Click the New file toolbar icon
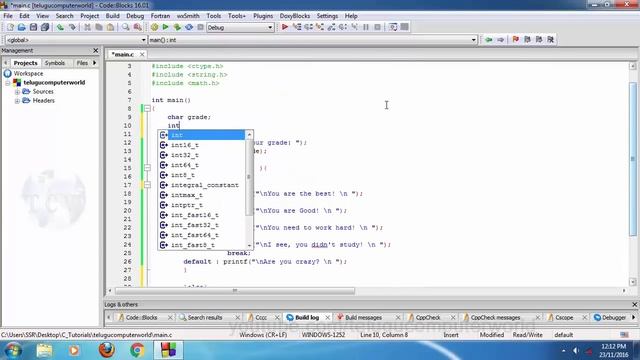The width and height of the screenshot is (640, 360). (10, 27)
